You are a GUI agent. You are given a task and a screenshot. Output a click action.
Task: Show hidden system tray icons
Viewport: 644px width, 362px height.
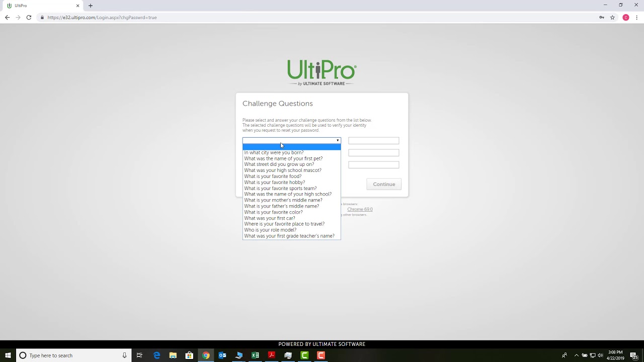click(x=576, y=355)
